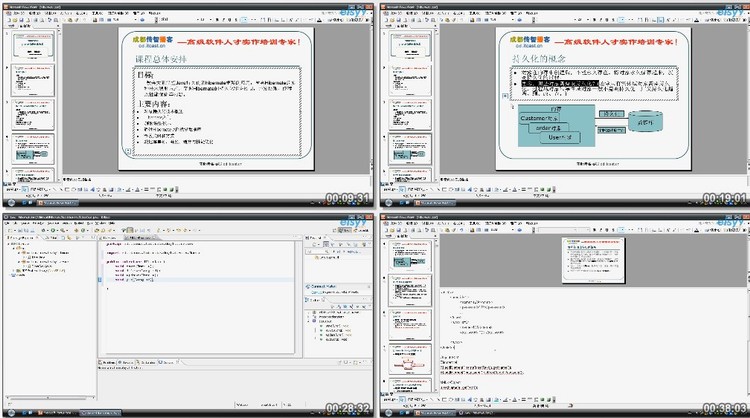Collapse src folder node in Eclipse Package Explorer
This screenshot has height=418, width=750.
pos(14,248)
